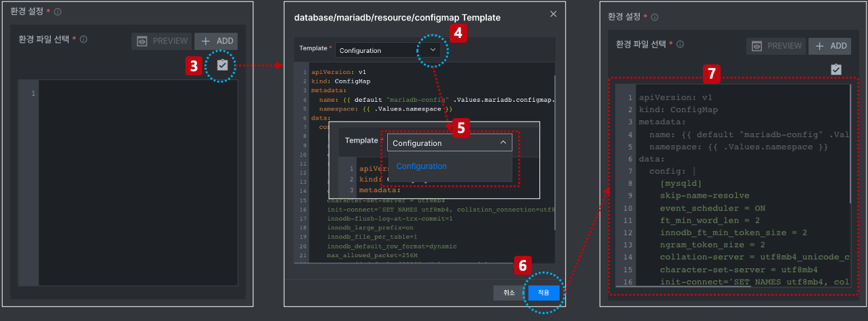Open the Template dropdown chevron in dialog
The image size is (868, 321).
[x=433, y=50]
